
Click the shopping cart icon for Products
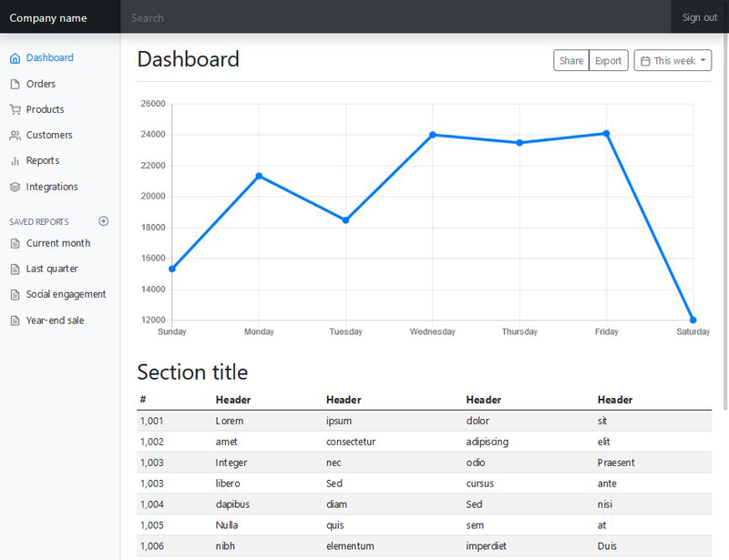[x=15, y=109]
